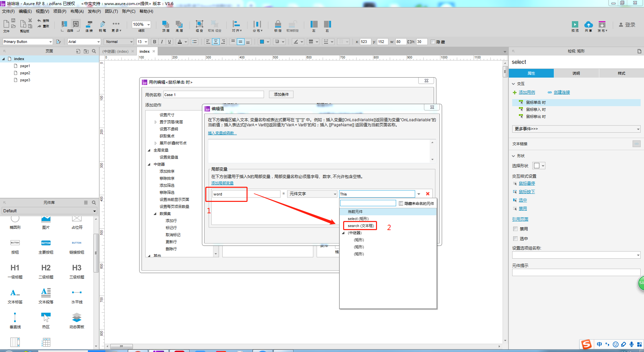Open the Arial font dropdown
The height and width of the screenshot is (352, 644).
tap(99, 42)
